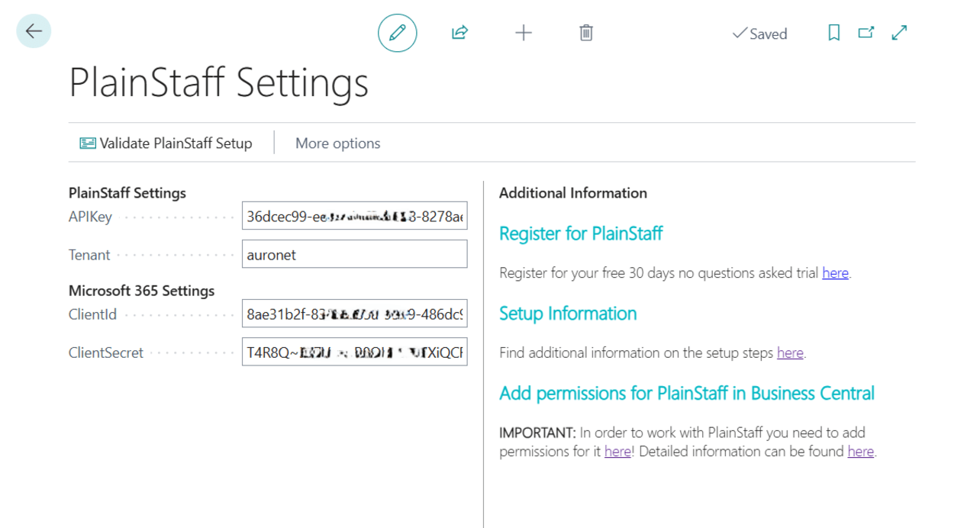Click the APIKey field label
This screenshot has height=528, width=980.
click(x=90, y=217)
